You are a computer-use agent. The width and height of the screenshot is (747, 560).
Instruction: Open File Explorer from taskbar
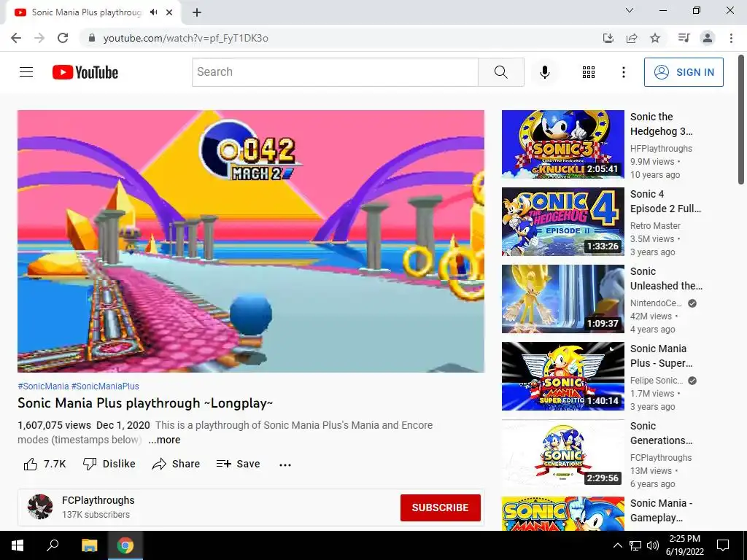(x=89, y=545)
